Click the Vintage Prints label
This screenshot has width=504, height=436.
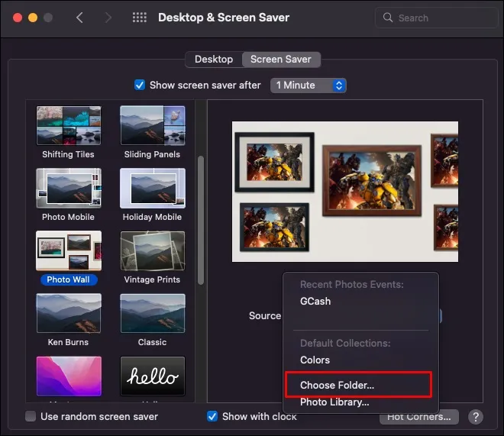click(x=152, y=279)
